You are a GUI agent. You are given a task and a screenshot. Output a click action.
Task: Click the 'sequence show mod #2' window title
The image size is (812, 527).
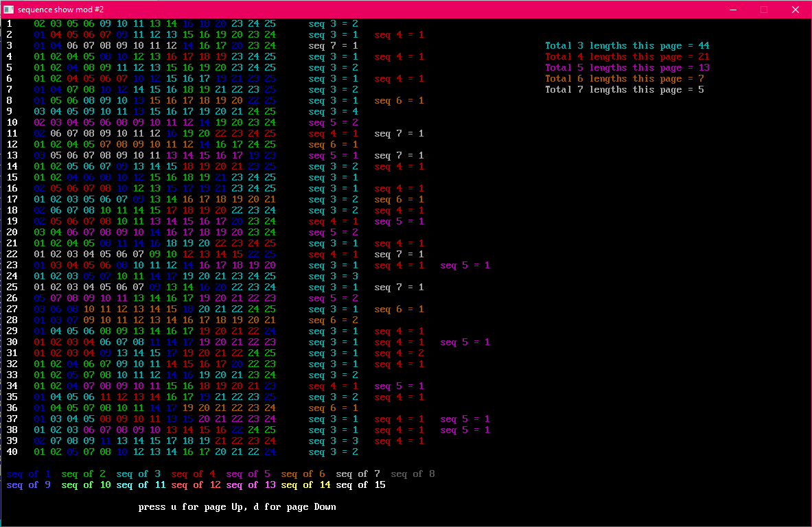pos(60,10)
